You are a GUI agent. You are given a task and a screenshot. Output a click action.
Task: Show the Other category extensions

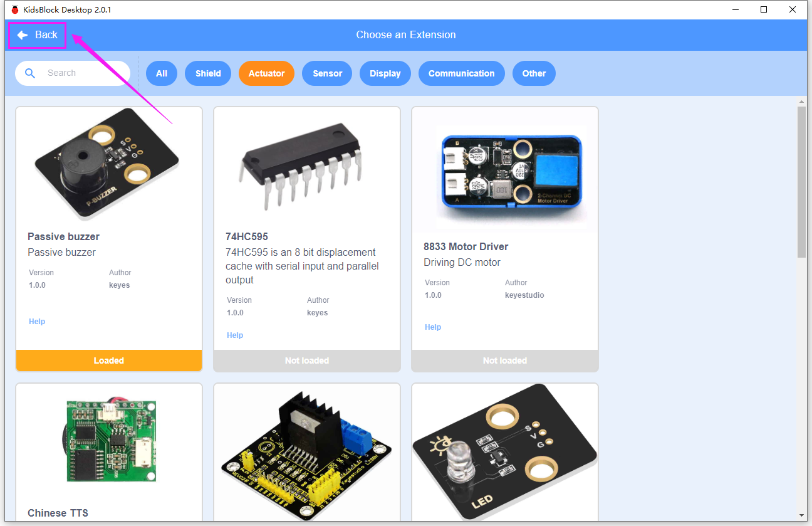pos(534,73)
